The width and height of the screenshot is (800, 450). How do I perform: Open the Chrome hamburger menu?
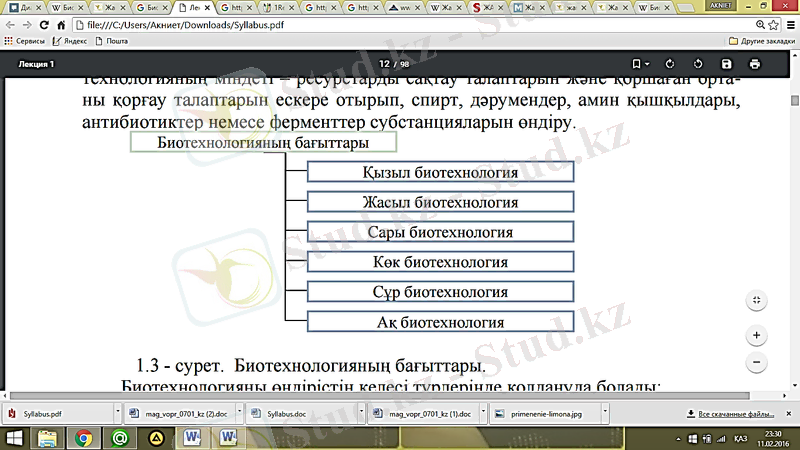click(x=791, y=24)
